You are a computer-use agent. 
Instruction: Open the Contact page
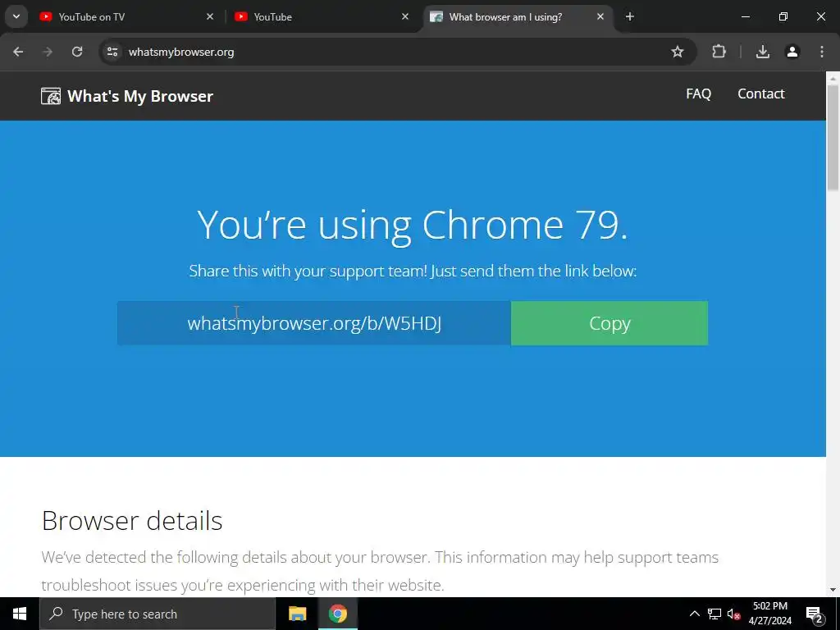pyautogui.click(x=761, y=94)
